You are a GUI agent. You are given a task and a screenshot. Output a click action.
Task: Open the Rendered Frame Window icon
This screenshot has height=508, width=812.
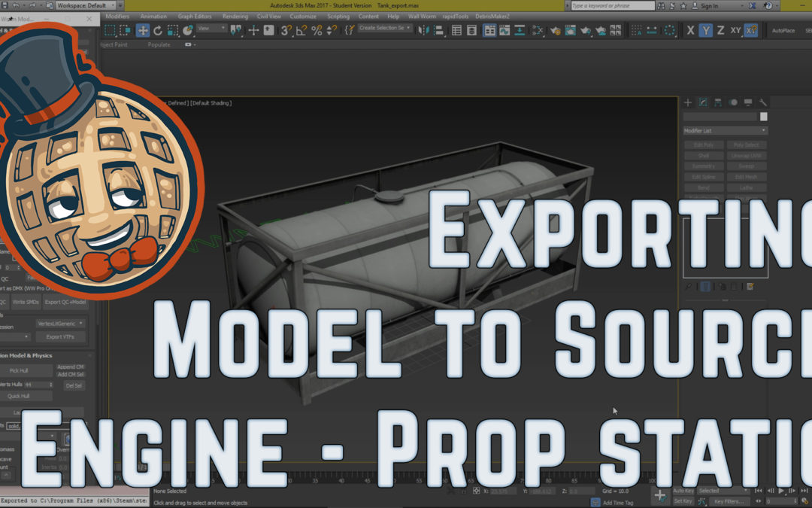(x=570, y=31)
